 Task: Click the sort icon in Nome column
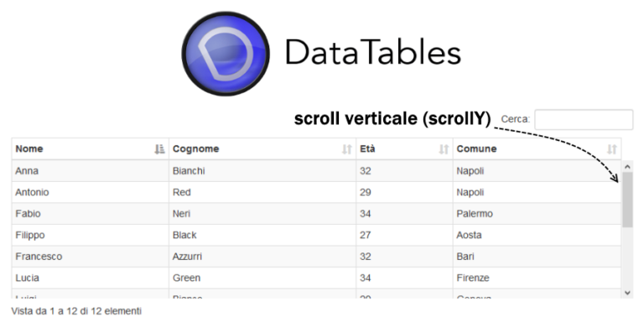click(159, 149)
